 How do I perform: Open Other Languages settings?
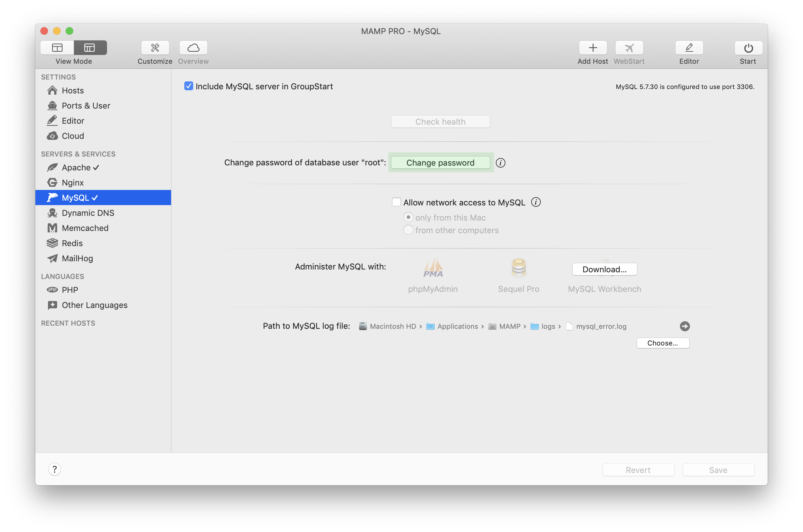[103, 305]
